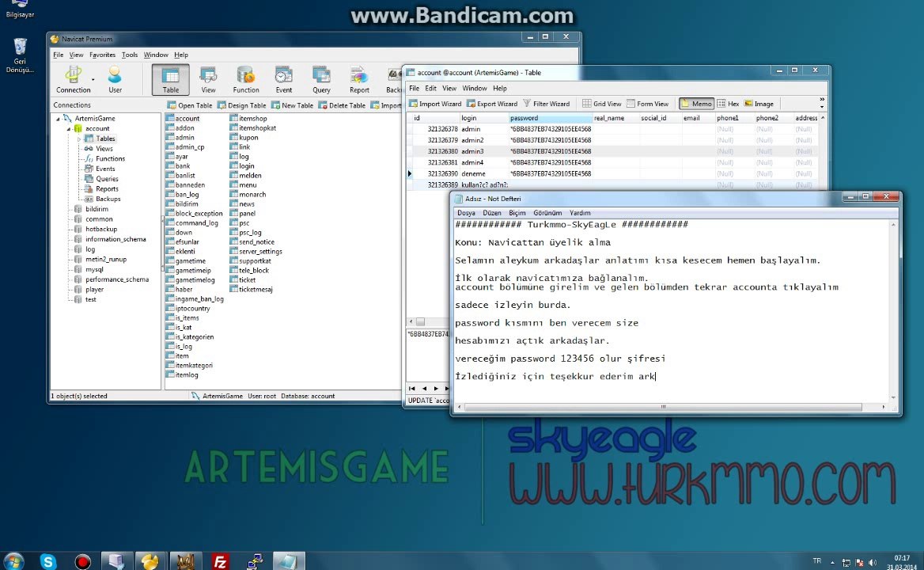Toggle the Memo pane button
This screenshot has width=924, height=570.
(x=696, y=104)
